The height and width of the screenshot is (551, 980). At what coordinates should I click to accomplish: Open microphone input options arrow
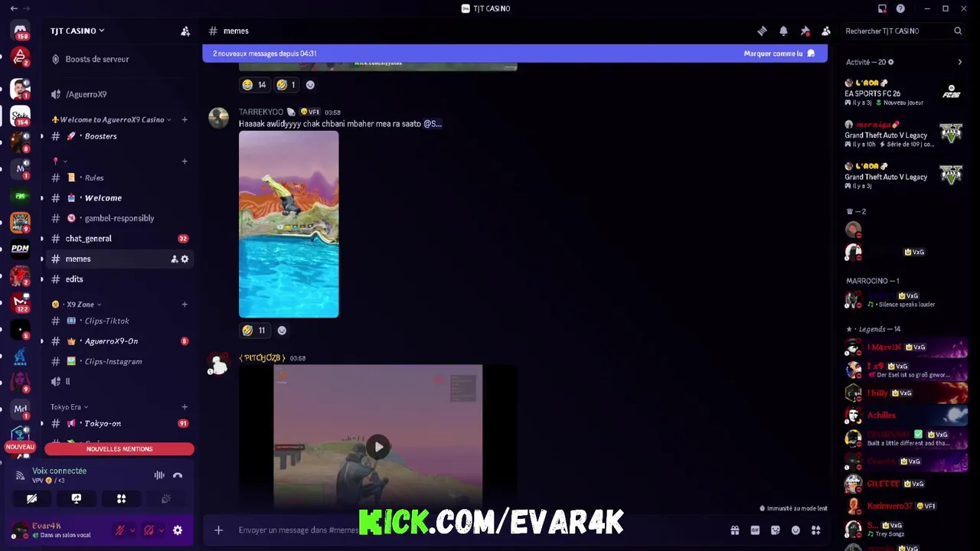click(132, 530)
